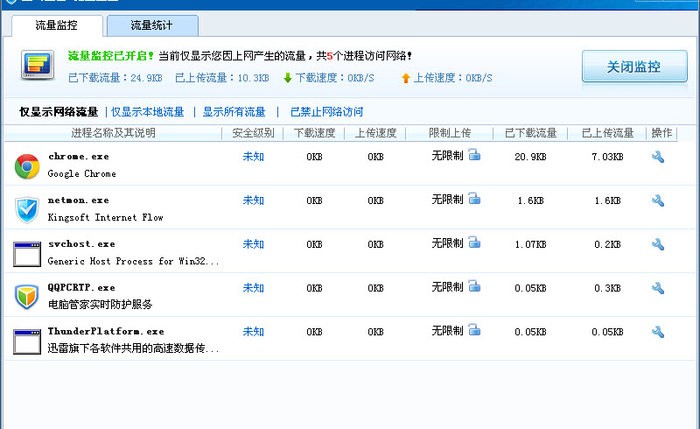Click the wrench icon for chrome.exe
Viewport: 700px width, 429px height.
click(658, 157)
